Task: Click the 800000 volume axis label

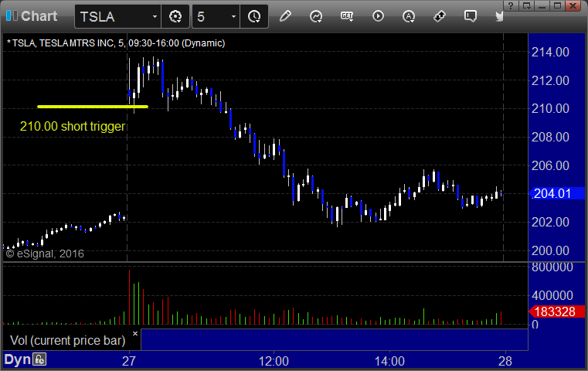Action: tap(552, 267)
